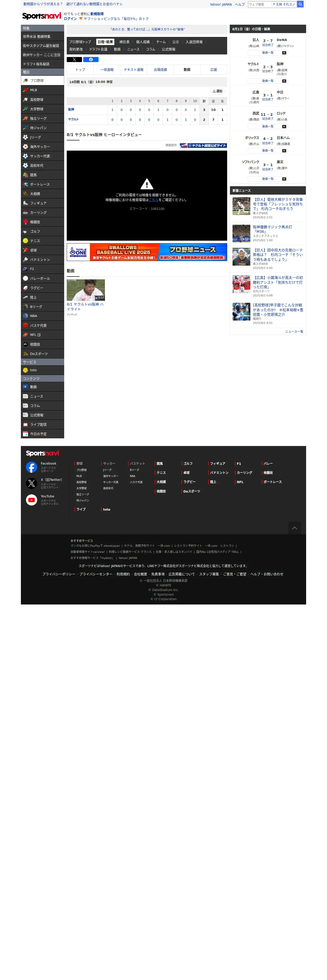
Task: Share via the Facebook button
Action: (91, 60)
